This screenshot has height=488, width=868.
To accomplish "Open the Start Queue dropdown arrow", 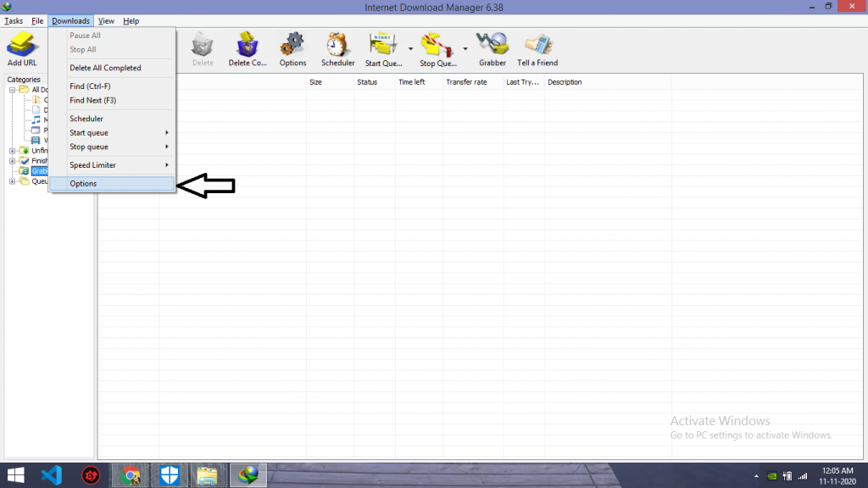I will (410, 48).
